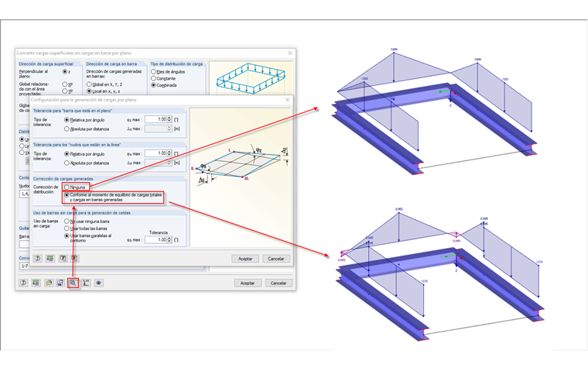Click Aceptar in the Configuración dialog
This screenshot has height=371, width=588.
coord(245,259)
